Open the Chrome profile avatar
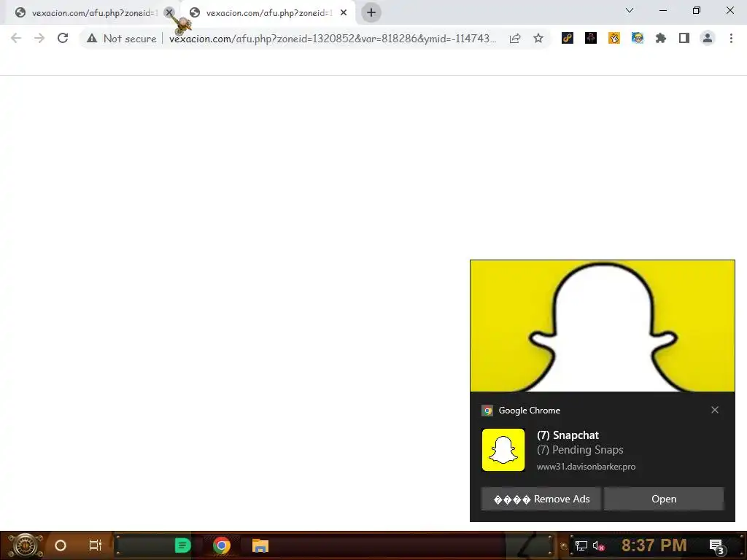Screen dimensions: 747x560 coord(708,38)
